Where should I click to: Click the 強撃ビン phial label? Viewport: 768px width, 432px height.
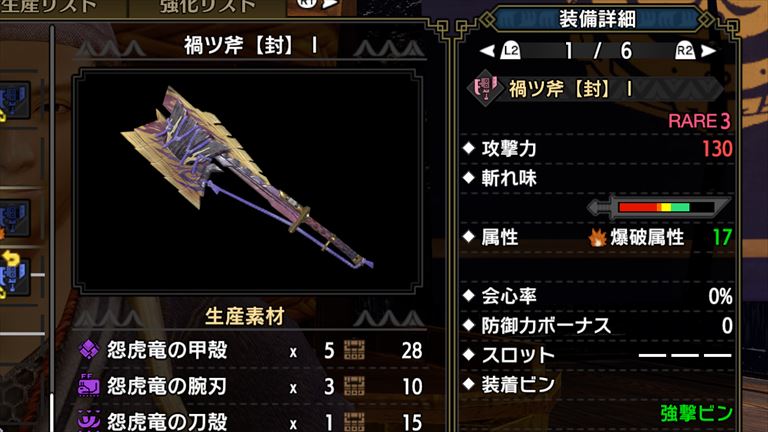coord(696,413)
